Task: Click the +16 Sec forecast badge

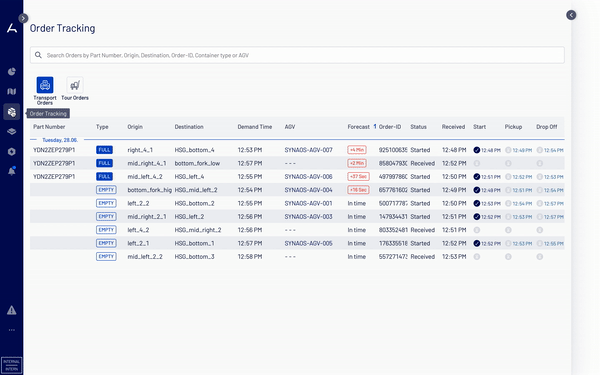Action: coord(359,190)
